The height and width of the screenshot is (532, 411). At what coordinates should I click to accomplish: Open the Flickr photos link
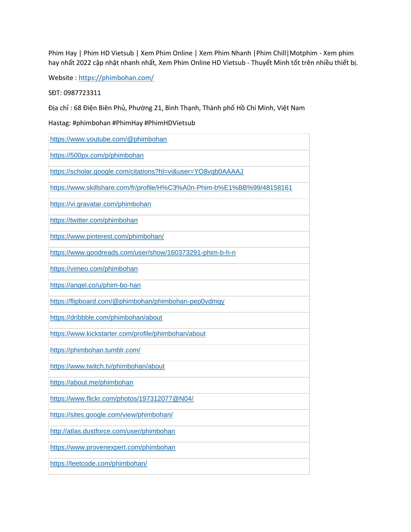[122, 399]
